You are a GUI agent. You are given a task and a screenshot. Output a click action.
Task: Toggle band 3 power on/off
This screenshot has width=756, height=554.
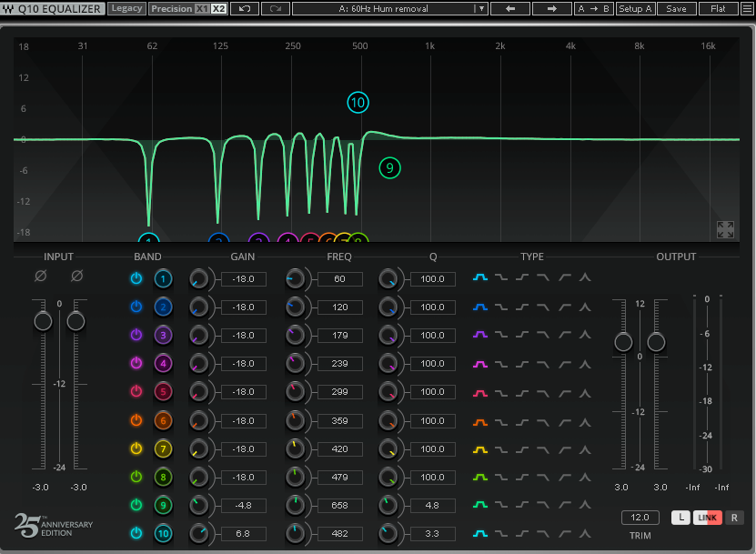(x=136, y=335)
